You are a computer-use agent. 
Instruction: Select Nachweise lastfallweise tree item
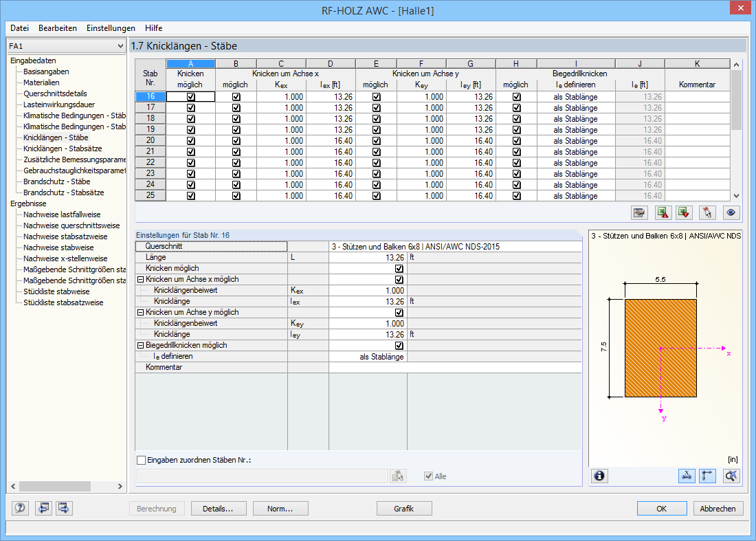(x=62, y=214)
